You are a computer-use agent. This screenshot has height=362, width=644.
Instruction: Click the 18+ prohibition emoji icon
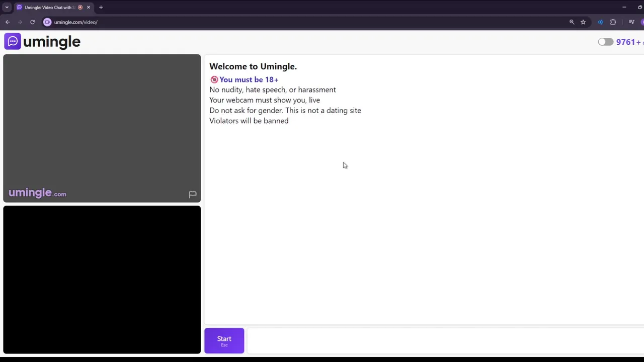coord(214,79)
